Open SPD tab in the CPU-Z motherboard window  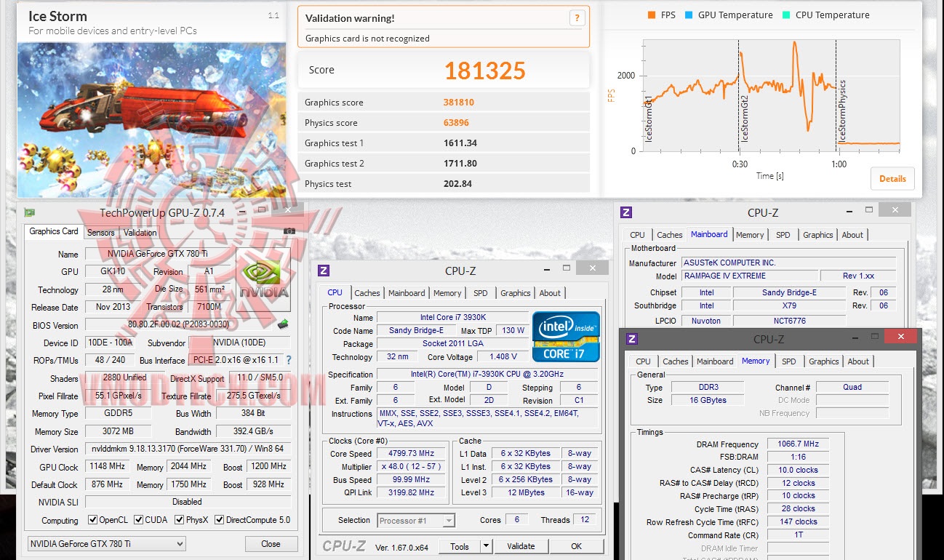(x=783, y=235)
